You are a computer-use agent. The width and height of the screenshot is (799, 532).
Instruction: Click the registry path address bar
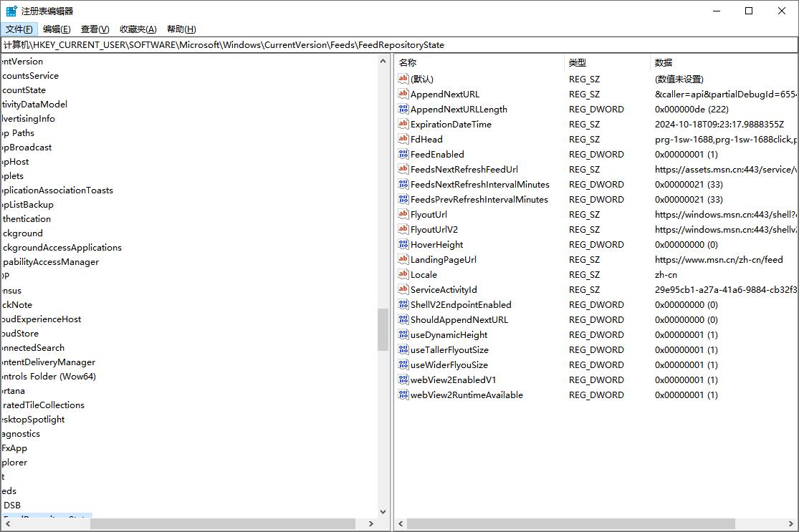[399, 44]
